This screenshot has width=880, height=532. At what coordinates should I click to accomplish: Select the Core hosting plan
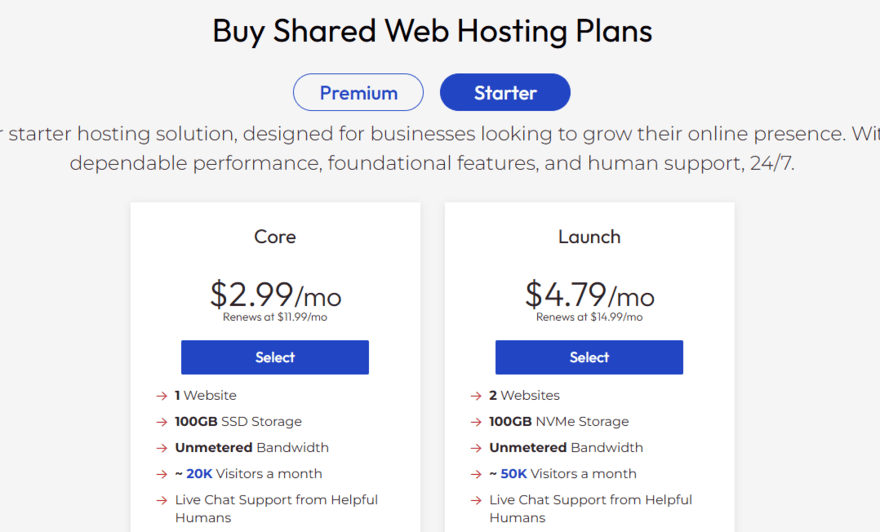[275, 357]
